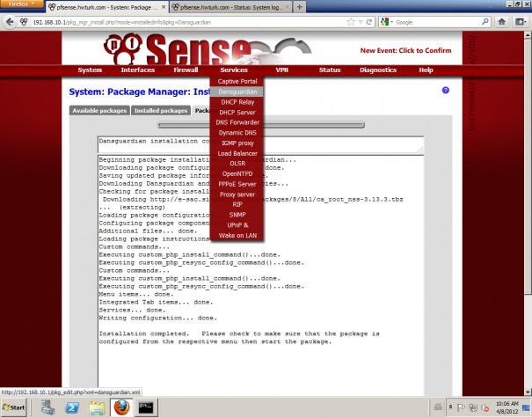Open the Interfaces menu
Viewport: 532px width, 418px height.
pos(138,70)
